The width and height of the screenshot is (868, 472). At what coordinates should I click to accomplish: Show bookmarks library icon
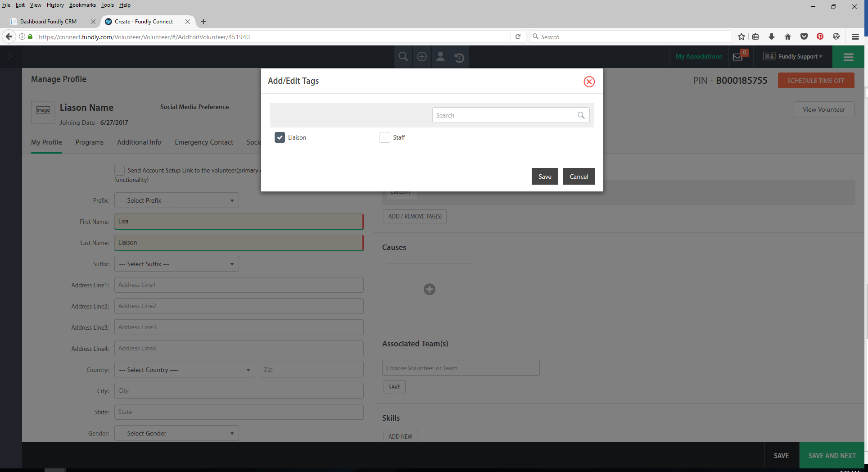(756, 36)
